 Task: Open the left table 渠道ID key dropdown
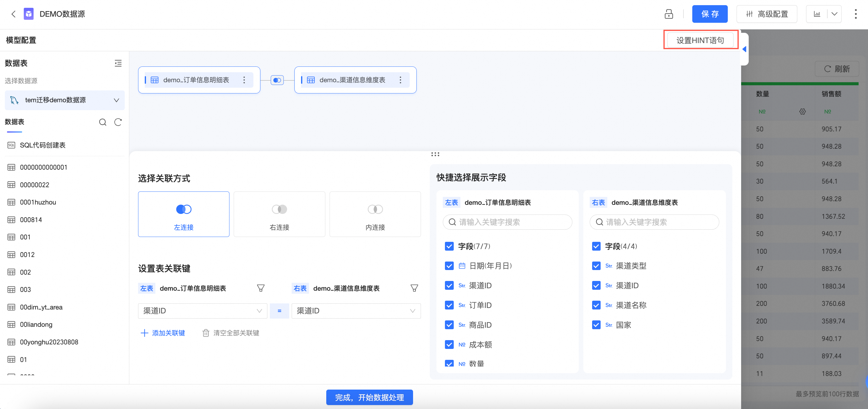202,311
